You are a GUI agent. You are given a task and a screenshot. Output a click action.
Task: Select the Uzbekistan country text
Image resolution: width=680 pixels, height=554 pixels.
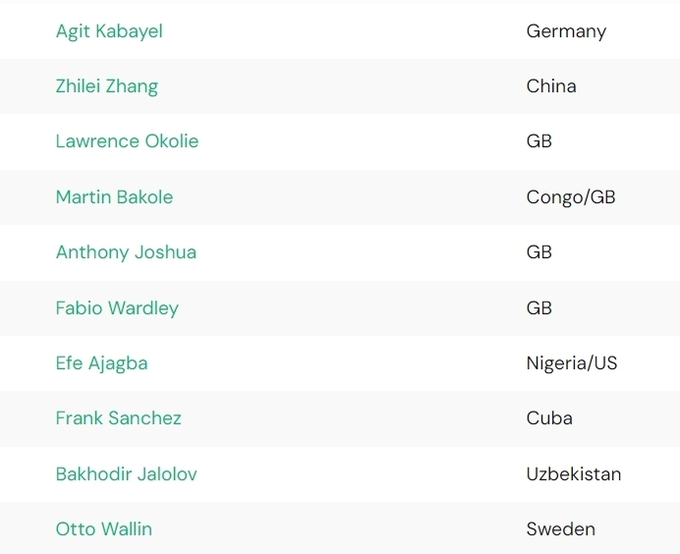[574, 474]
